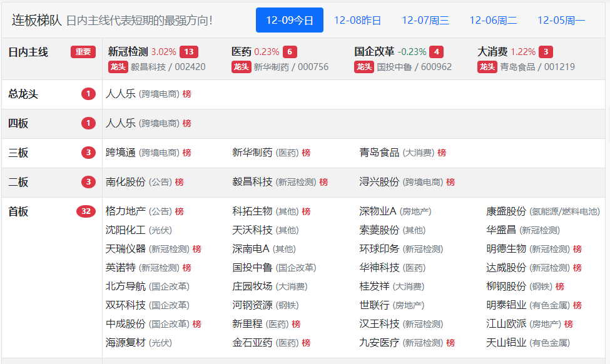This screenshot has height=364, width=610.
Task: Click the 榜 badge after 毅昌科技 (新冠检测) in 二板
Action: [x=323, y=182]
